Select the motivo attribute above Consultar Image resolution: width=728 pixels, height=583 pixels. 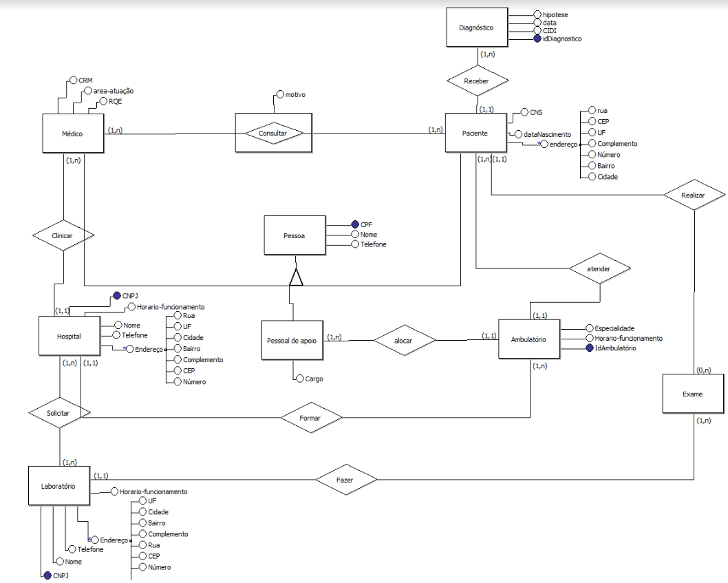pos(279,93)
